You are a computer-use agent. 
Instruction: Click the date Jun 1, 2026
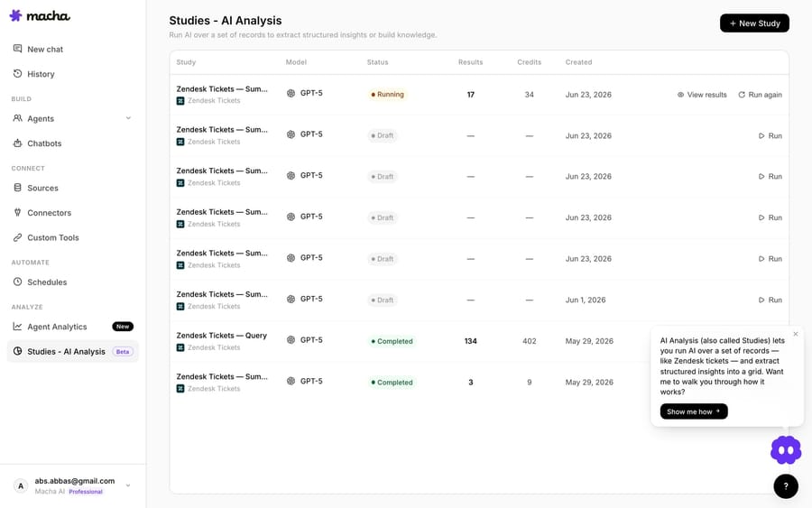pyautogui.click(x=586, y=300)
